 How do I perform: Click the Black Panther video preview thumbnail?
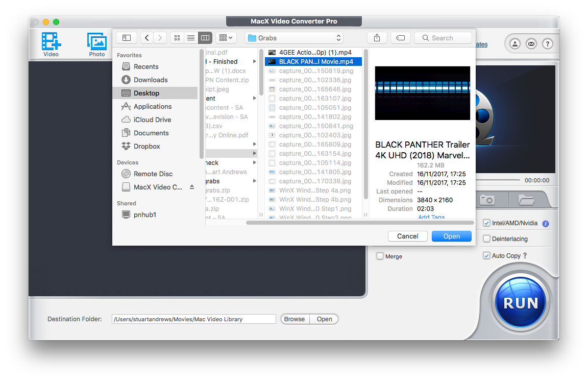point(423,93)
